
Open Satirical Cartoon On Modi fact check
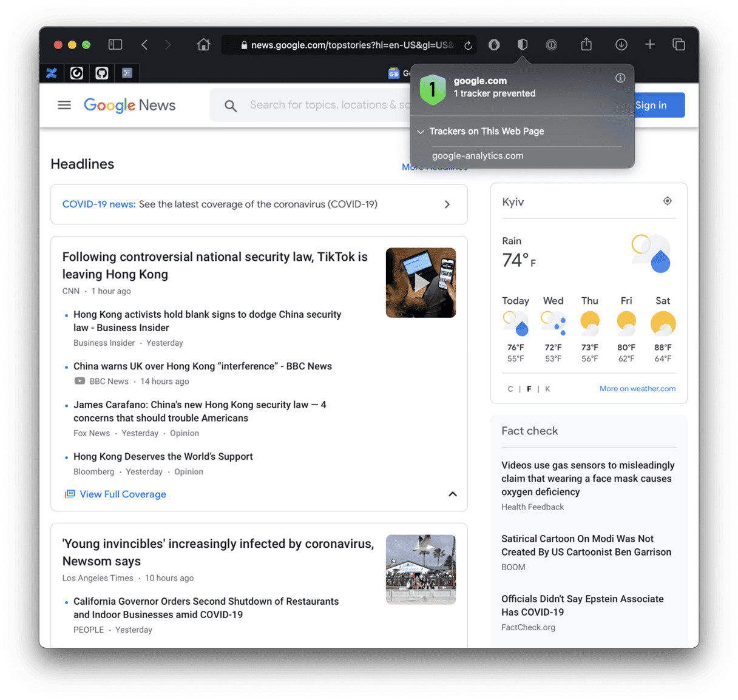pyautogui.click(x=586, y=545)
